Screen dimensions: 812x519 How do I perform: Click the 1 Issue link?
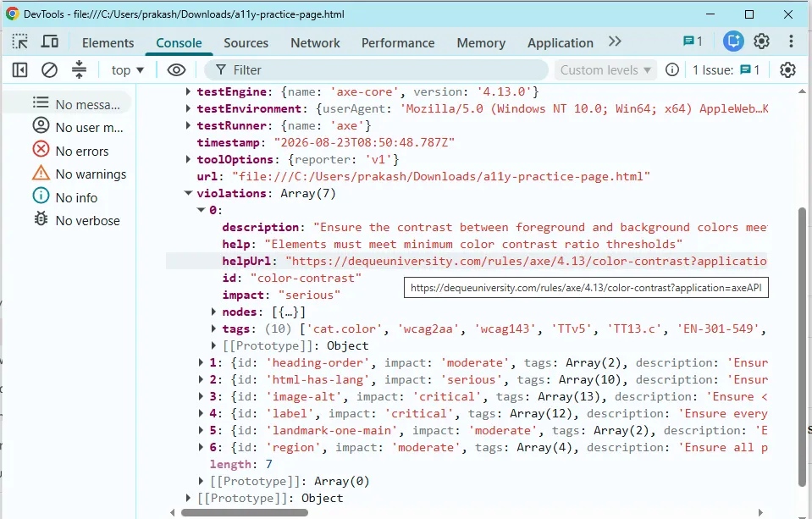[726, 70]
